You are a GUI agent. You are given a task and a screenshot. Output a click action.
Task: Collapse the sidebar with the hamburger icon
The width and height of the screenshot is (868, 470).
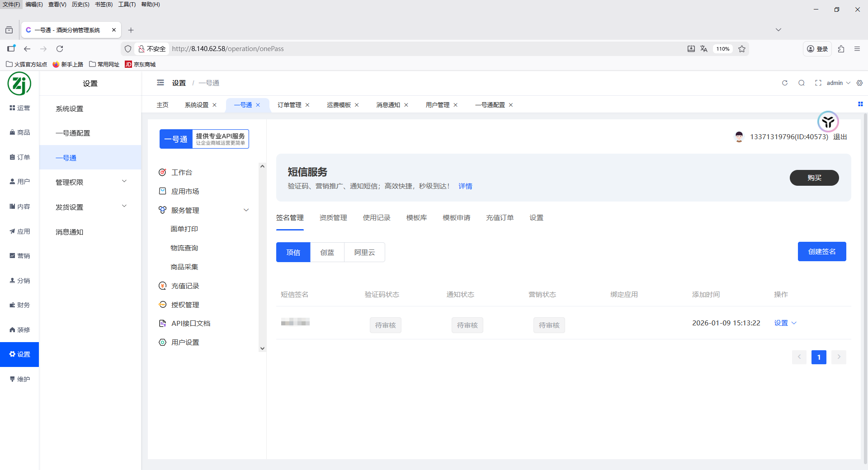[160, 83]
